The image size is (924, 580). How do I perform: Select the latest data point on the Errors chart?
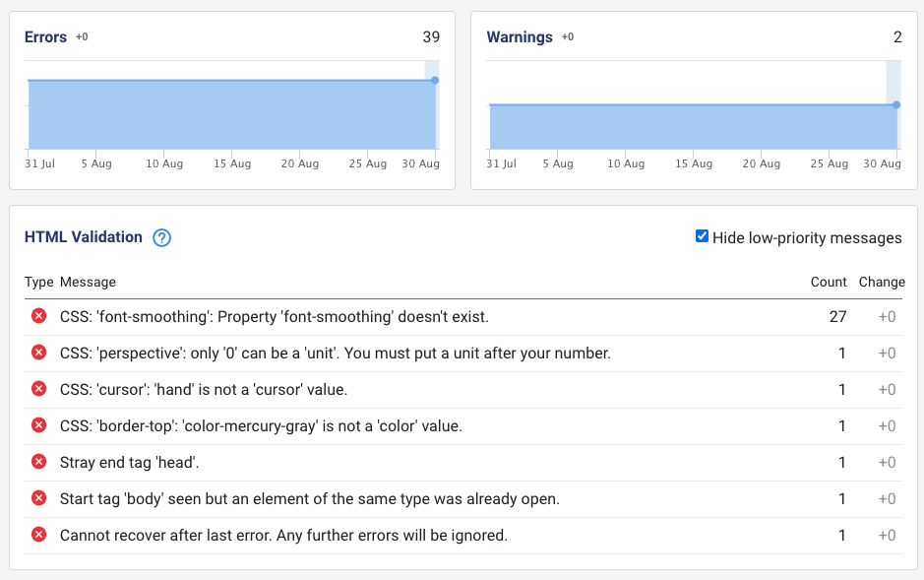[x=434, y=80]
